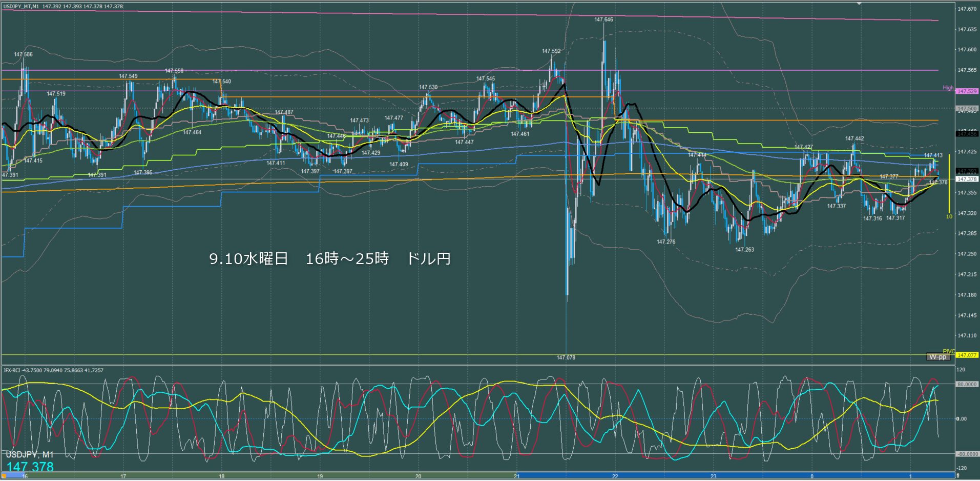Select the pink High price tag 147.529
Viewport: 980px width, 481px height.
pyautogui.click(x=967, y=91)
